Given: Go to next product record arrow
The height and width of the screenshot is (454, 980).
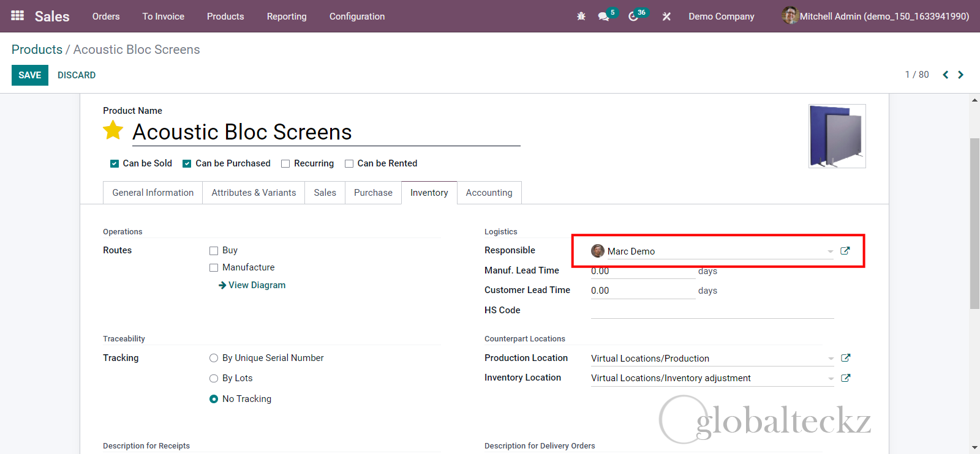Looking at the screenshot, I should pyautogui.click(x=960, y=75).
